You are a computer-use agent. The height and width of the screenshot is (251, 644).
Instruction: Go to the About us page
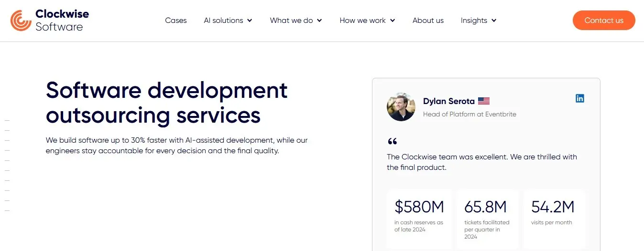428,21
